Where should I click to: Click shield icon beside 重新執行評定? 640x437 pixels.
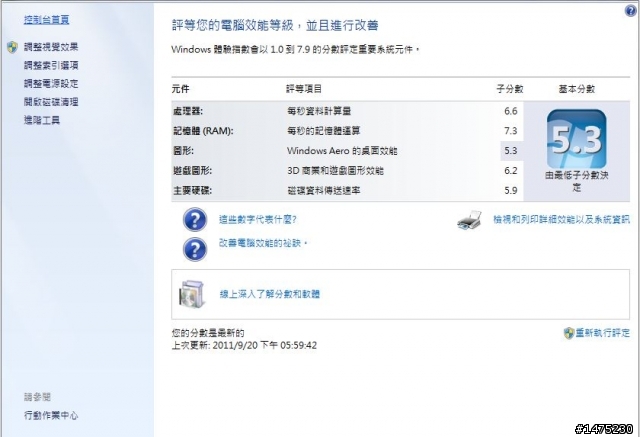click(569, 333)
